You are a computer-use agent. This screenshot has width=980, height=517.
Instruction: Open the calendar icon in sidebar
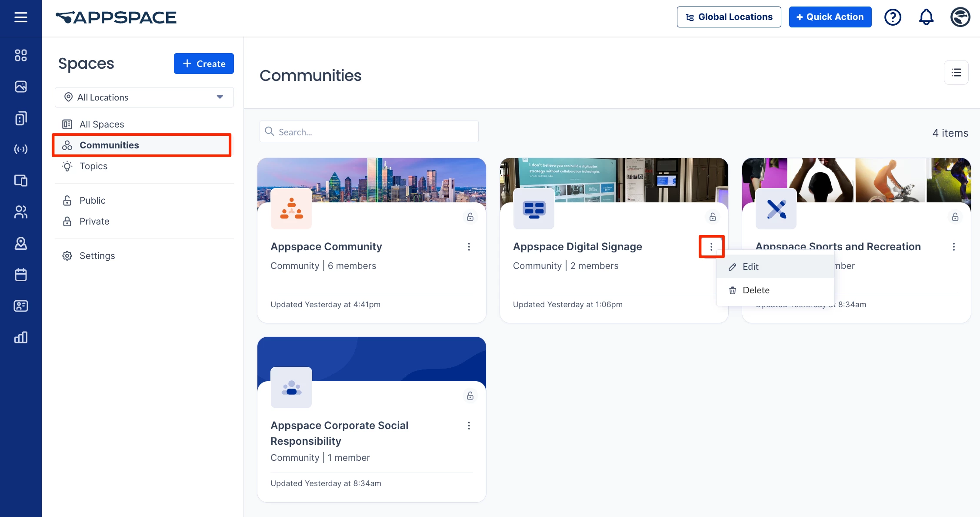tap(20, 275)
